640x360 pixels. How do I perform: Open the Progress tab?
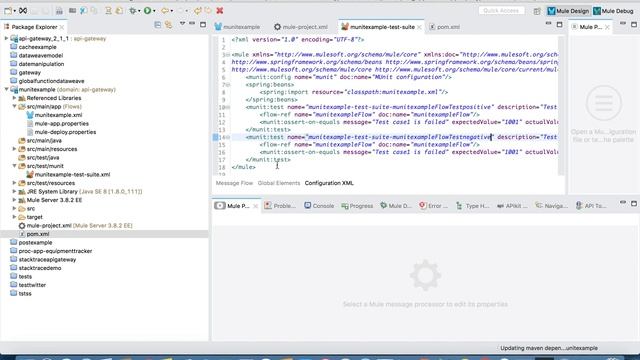pos(357,206)
